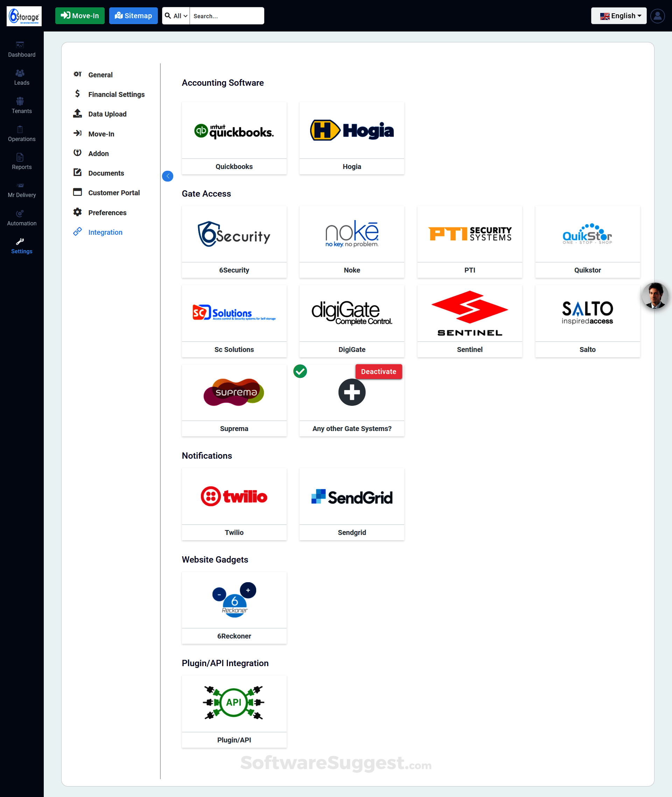
Task: Open the user profile avatar icon
Action: pyautogui.click(x=657, y=16)
